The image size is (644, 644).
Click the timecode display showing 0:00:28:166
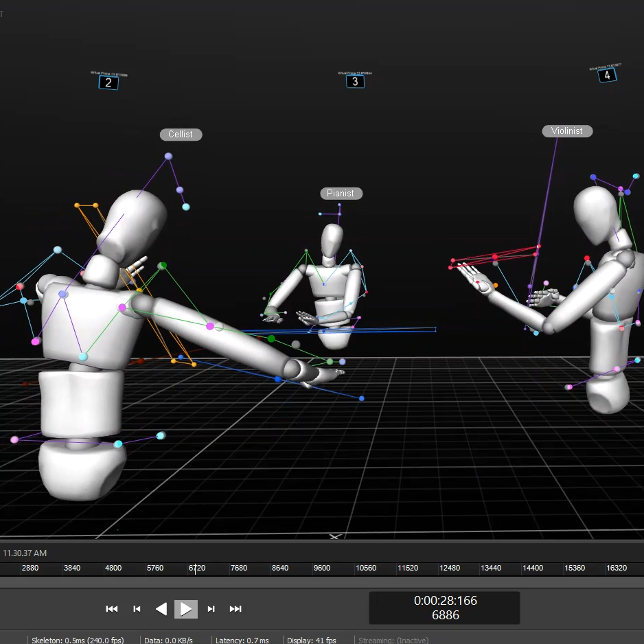point(445,601)
